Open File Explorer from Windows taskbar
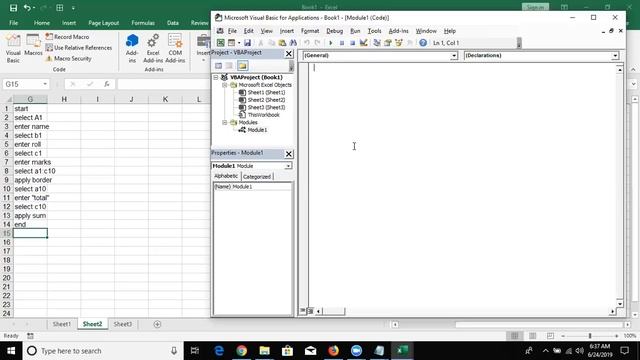The width and height of the screenshot is (640, 360). (264, 351)
